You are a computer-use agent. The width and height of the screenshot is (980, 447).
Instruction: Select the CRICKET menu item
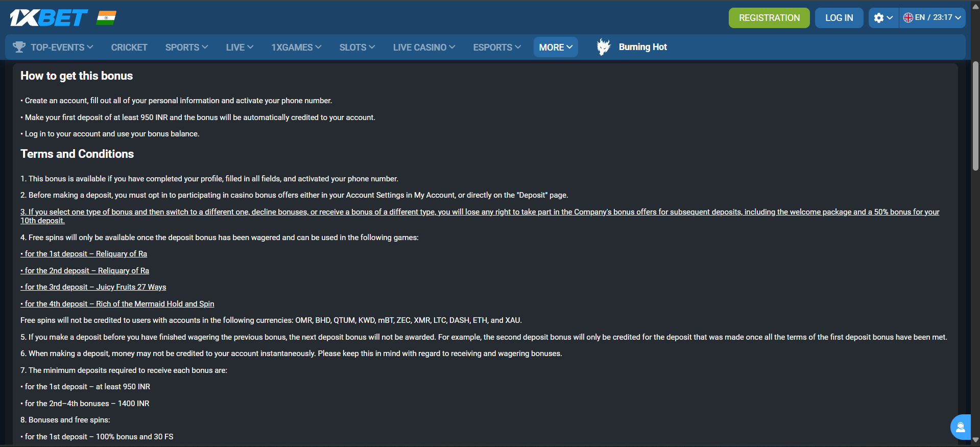pyautogui.click(x=129, y=46)
